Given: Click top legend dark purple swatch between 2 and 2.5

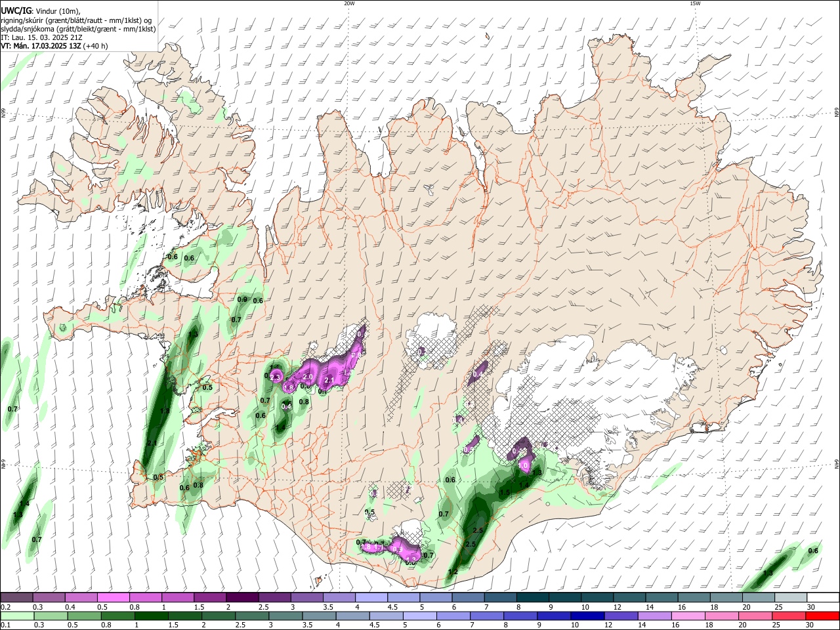Looking at the screenshot, I should [241, 597].
